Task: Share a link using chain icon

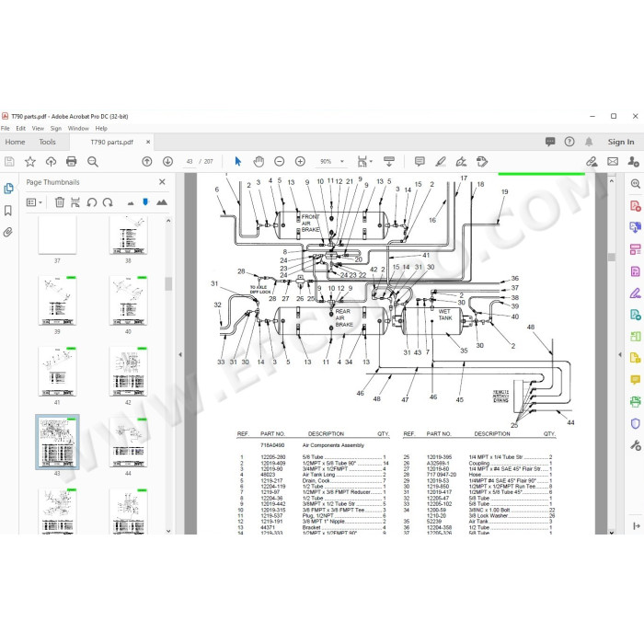Action: [x=592, y=161]
